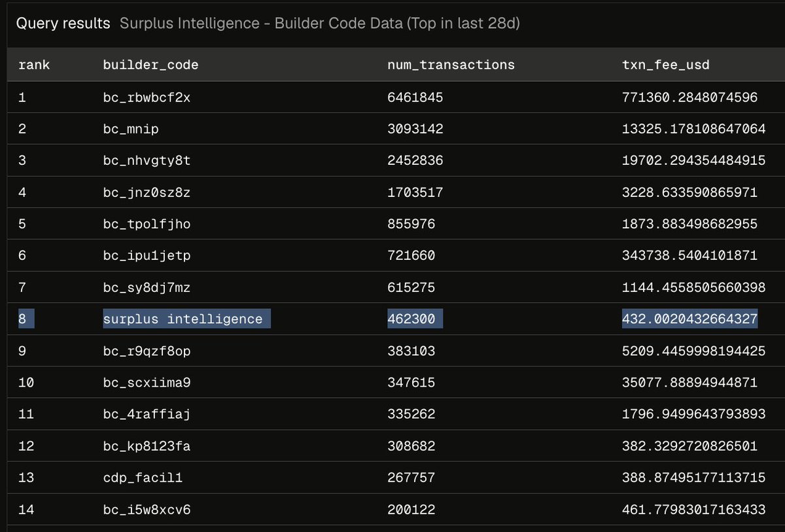
Task: Click fee value 5209.4459998194425
Action: (693, 351)
